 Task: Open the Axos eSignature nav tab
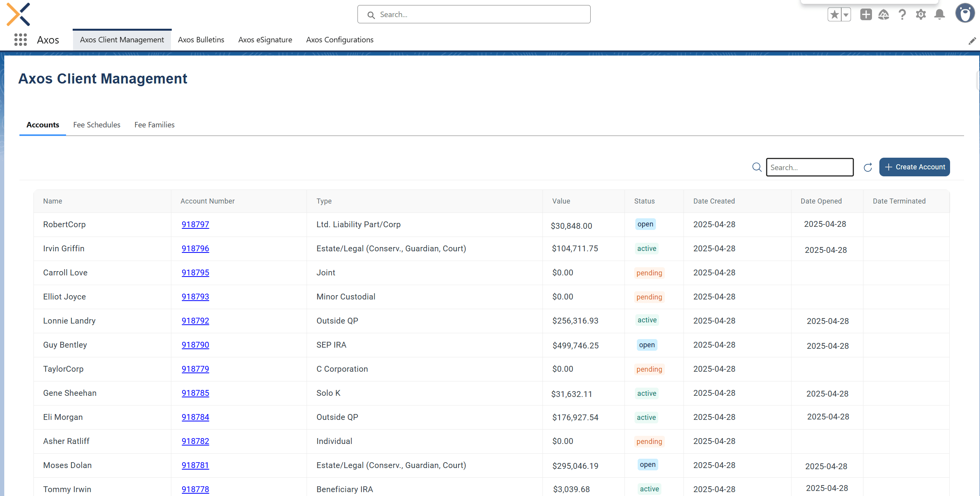[265, 40]
